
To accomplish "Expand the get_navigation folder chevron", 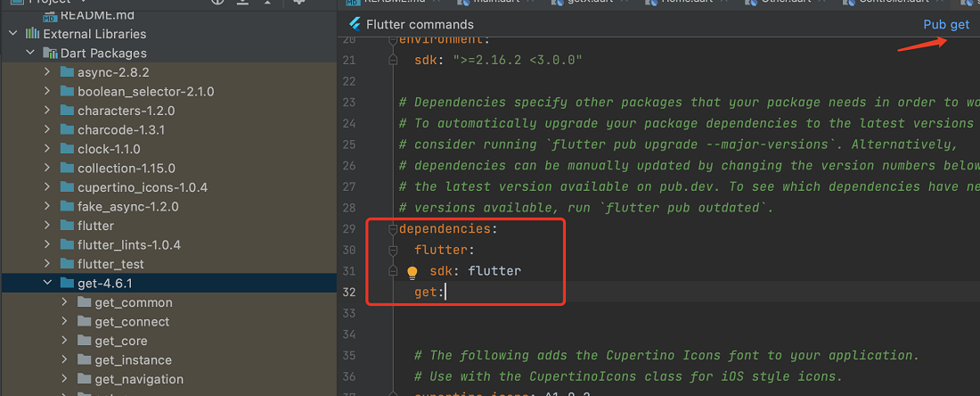I will (65, 378).
